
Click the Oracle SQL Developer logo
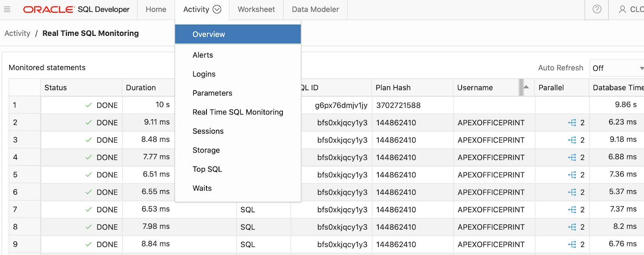pyautogui.click(x=76, y=9)
